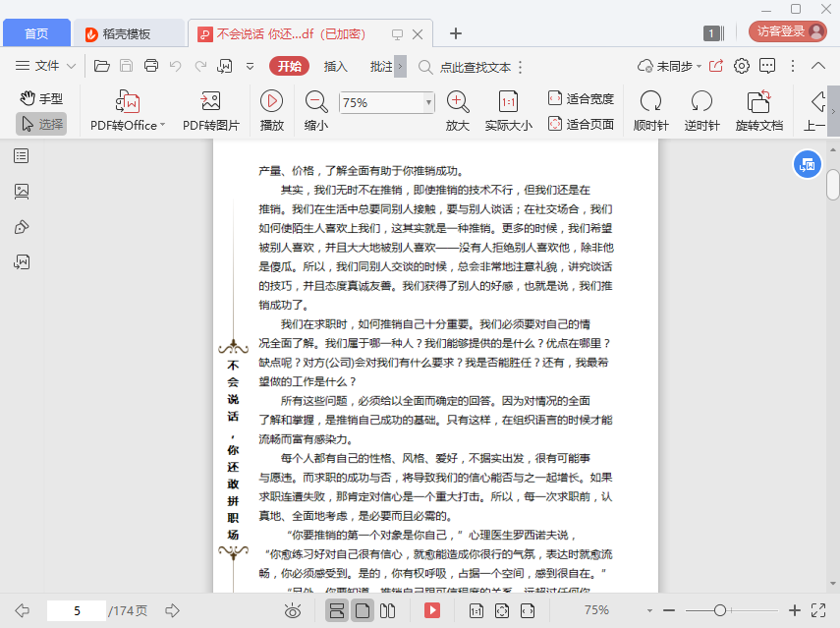
Task: Rotate view clockwise (顺时针)
Action: tap(651, 111)
